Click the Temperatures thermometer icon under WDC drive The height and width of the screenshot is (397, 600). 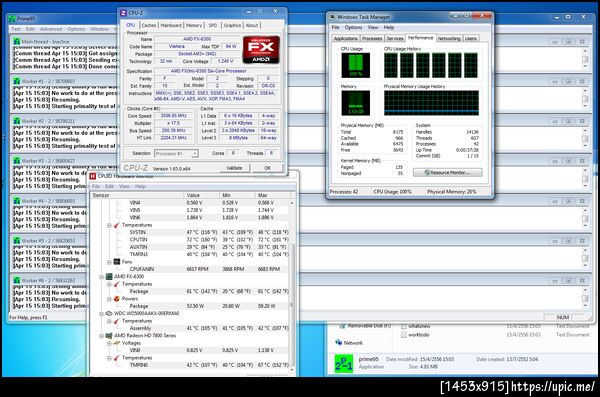(x=117, y=321)
